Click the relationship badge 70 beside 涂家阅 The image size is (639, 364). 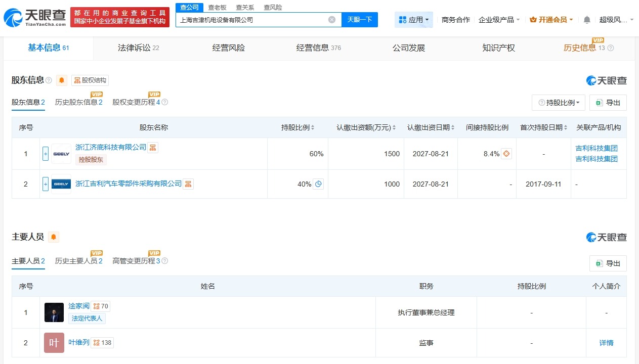(x=101, y=306)
